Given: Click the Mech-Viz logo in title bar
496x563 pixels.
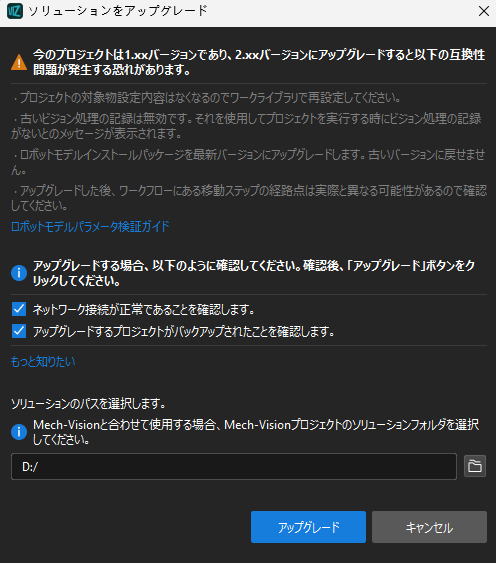Looking at the screenshot, I should 15,11.
